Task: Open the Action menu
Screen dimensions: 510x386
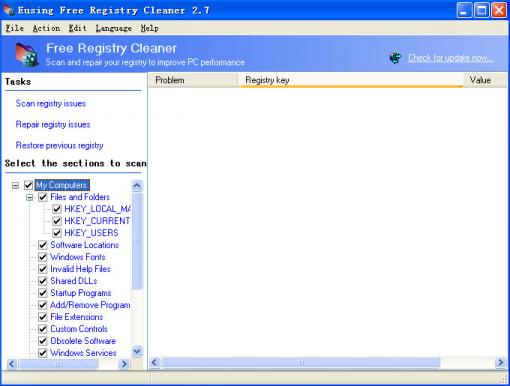Action: tap(46, 28)
